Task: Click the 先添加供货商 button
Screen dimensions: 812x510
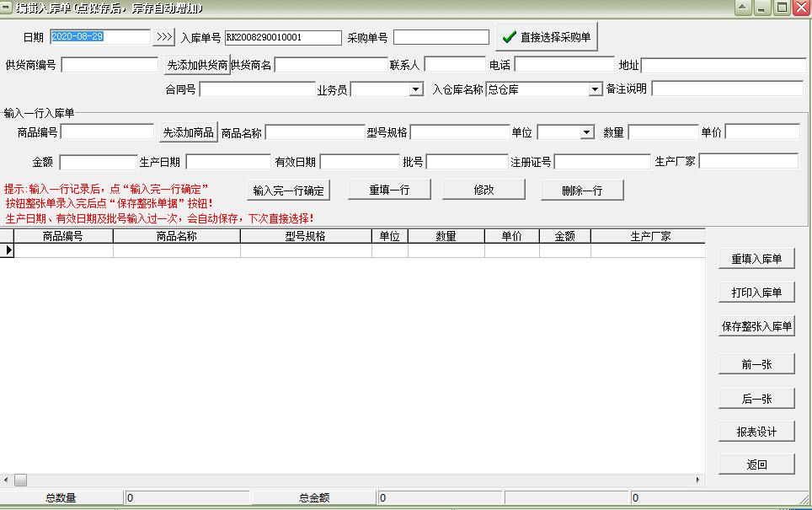Action: [197, 65]
